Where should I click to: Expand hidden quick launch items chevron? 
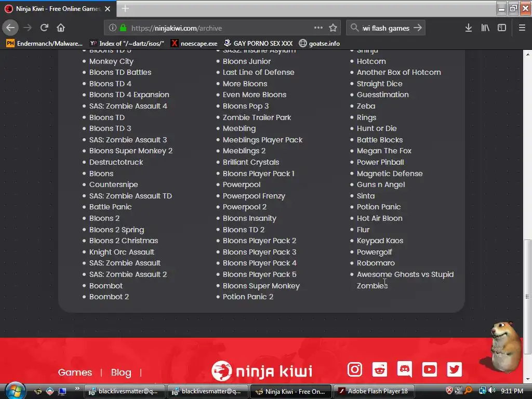tap(77, 389)
